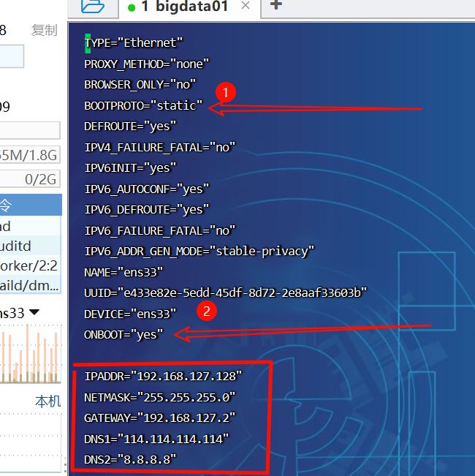Screen dimensions: 475x476
Task: Click the TYPE="Ethernet" line
Action: [134, 43]
